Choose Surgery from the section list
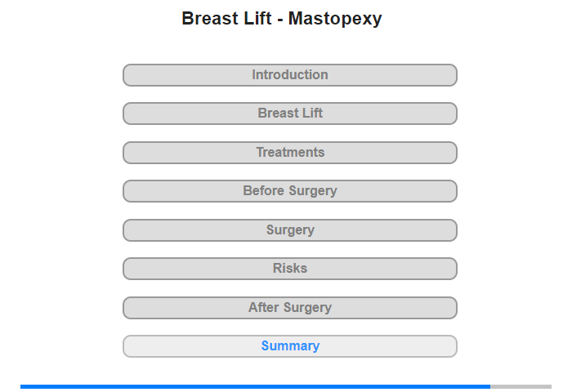The image size is (572, 392). coord(290,230)
